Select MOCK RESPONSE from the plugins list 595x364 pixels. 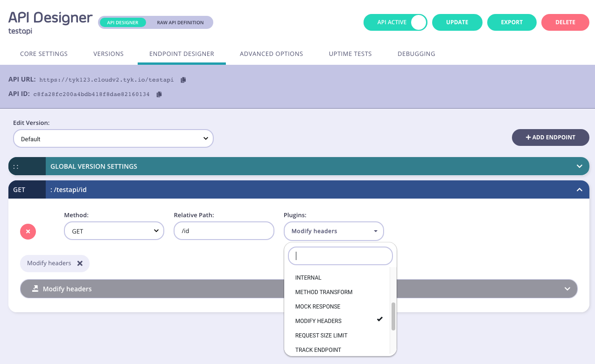point(318,306)
